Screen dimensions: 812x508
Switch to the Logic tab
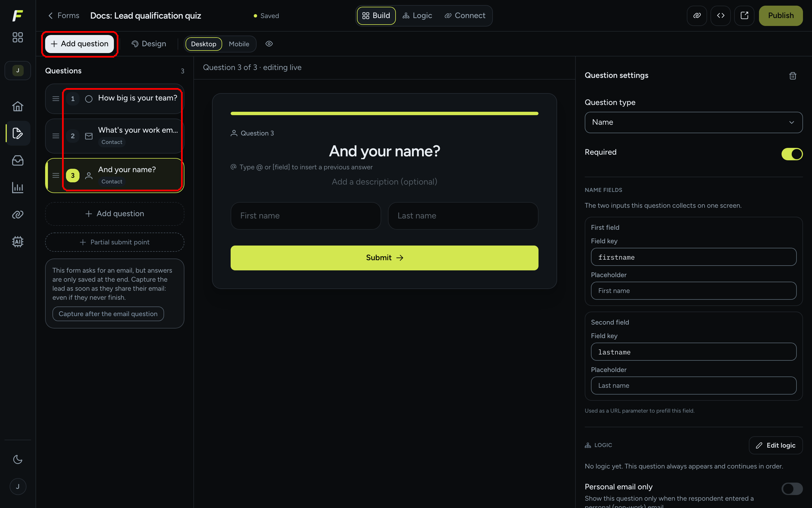tap(417, 16)
